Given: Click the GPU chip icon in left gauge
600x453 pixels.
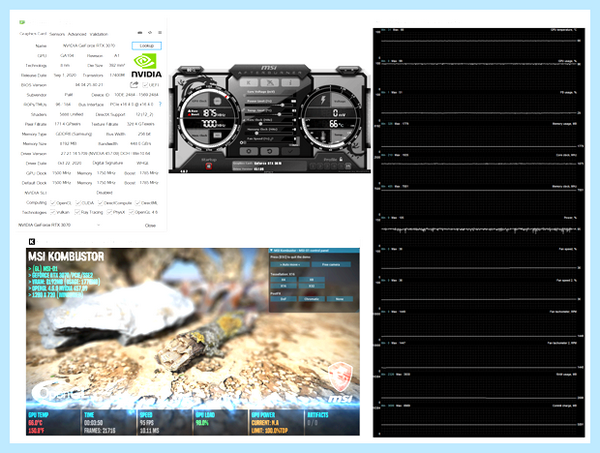Looking at the screenshot, I should coord(217,101).
